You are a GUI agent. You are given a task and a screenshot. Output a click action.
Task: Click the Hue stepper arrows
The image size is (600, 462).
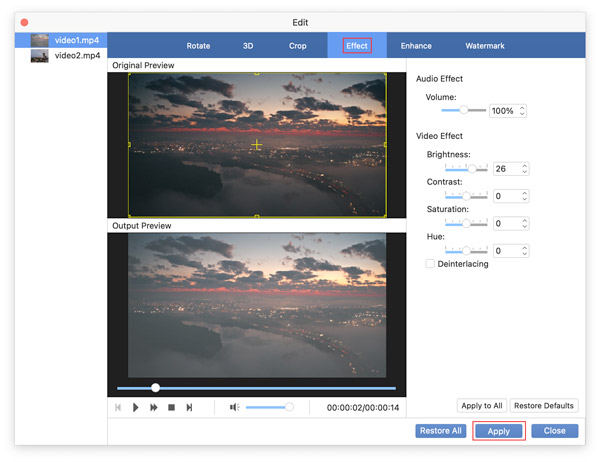point(524,251)
